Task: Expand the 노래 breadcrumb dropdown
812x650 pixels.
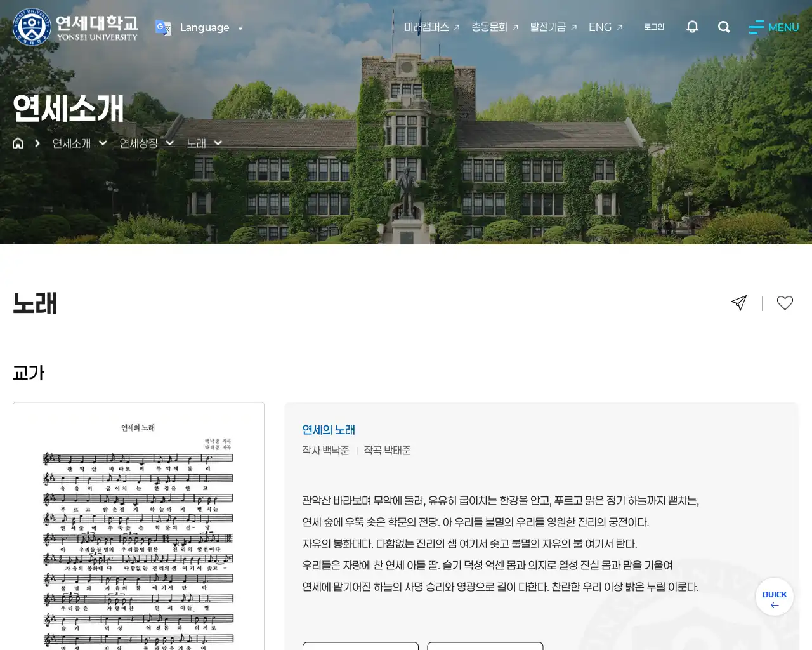Action: pyautogui.click(x=204, y=143)
